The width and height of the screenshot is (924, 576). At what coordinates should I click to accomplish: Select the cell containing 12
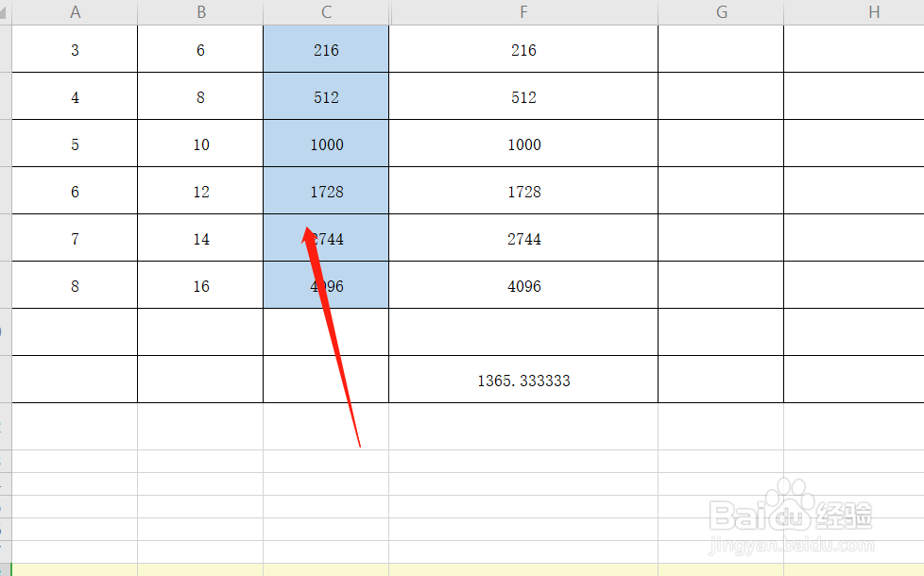(200, 191)
